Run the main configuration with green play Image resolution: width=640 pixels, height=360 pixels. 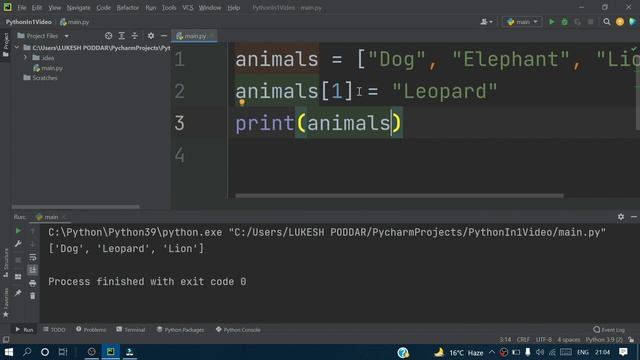(x=551, y=22)
